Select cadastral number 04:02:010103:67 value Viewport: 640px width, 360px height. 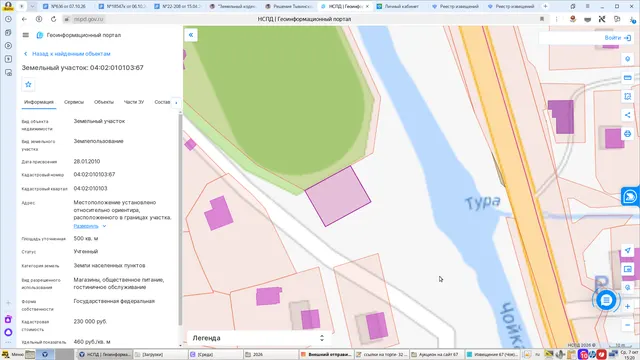pos(94,175)
